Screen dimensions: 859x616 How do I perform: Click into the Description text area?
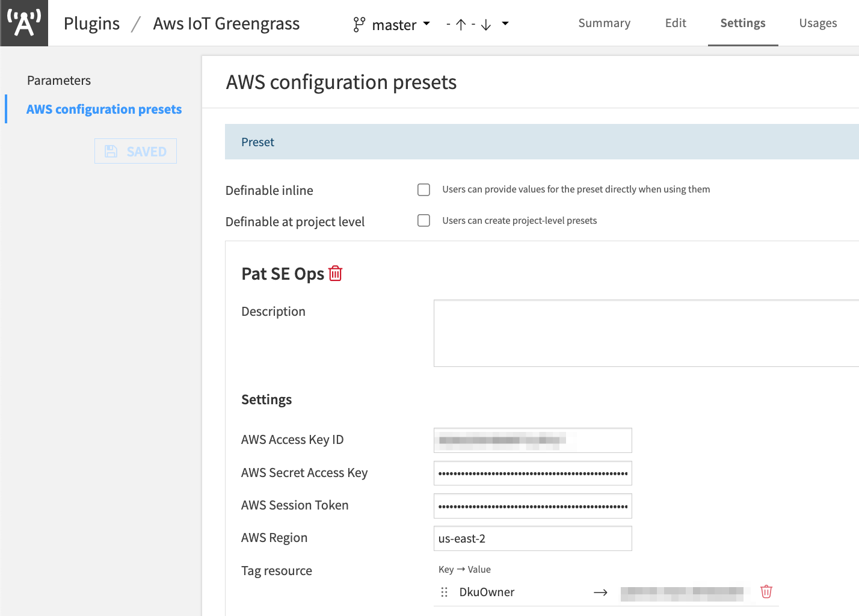tap(646, 333)
